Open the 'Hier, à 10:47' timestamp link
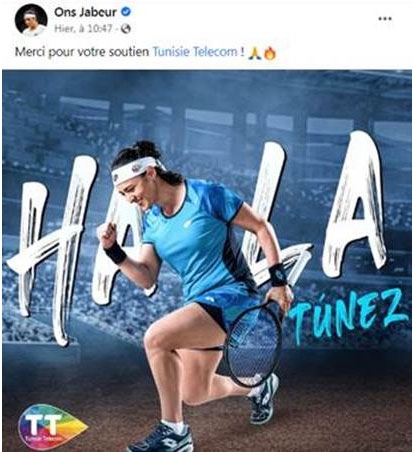This screenshot has height=452, width=413. pos(83,29)
